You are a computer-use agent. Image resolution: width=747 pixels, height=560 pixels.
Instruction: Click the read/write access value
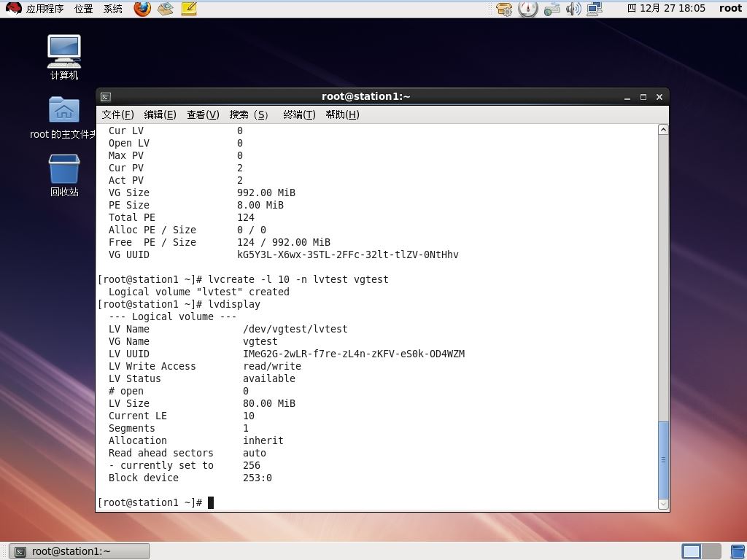(272, 366)
